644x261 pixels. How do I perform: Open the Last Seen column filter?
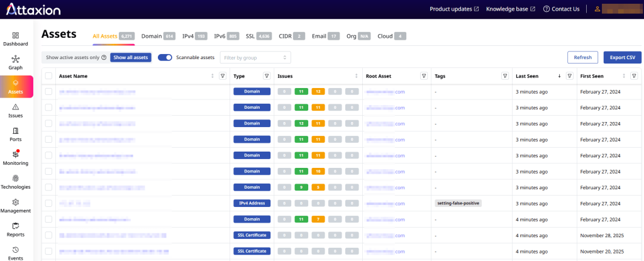(x=569, y=76)
